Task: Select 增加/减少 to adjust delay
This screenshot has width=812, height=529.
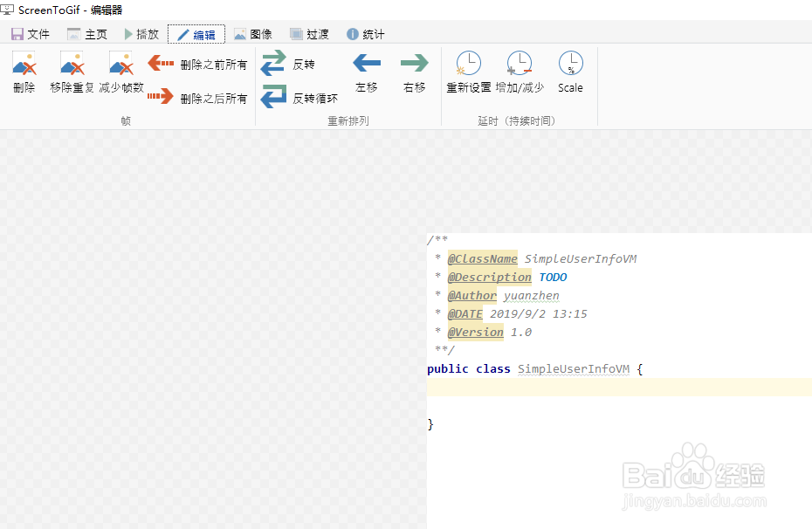Action: (x=520, y=74)
